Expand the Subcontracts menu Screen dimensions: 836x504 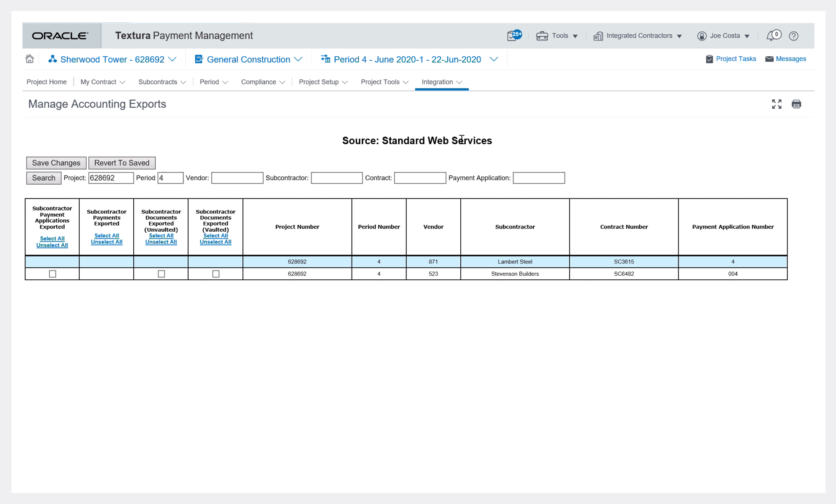162,82
